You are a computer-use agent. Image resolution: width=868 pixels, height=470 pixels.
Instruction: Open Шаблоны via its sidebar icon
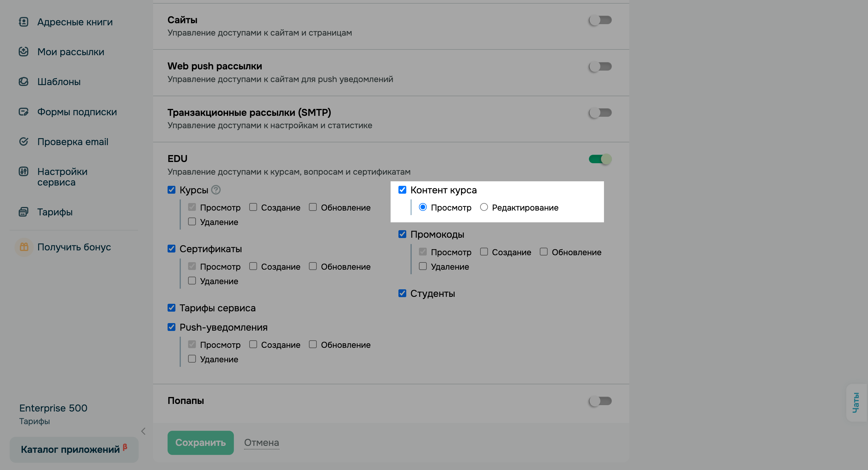point(24,81)
